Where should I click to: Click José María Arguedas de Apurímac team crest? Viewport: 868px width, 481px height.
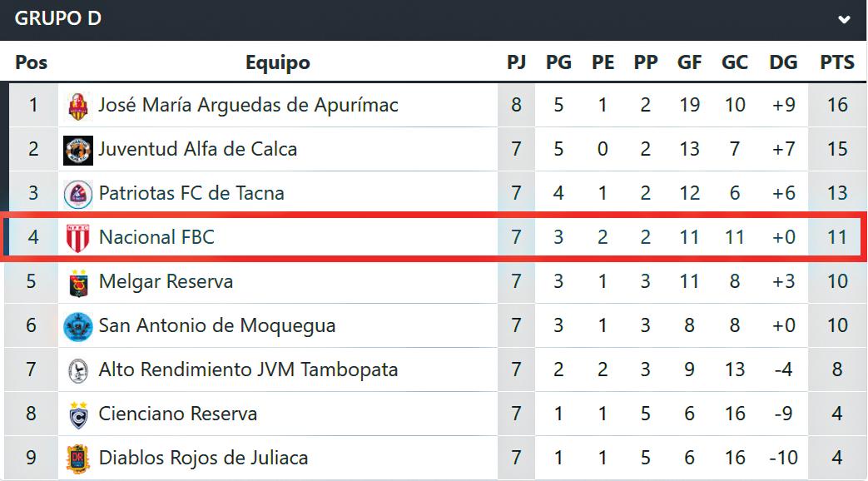point(78,106)
